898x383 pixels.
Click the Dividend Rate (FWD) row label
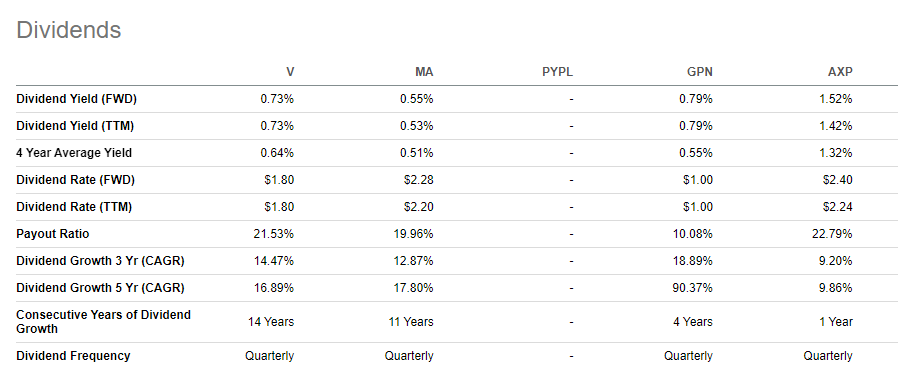[x=75, y=180]
